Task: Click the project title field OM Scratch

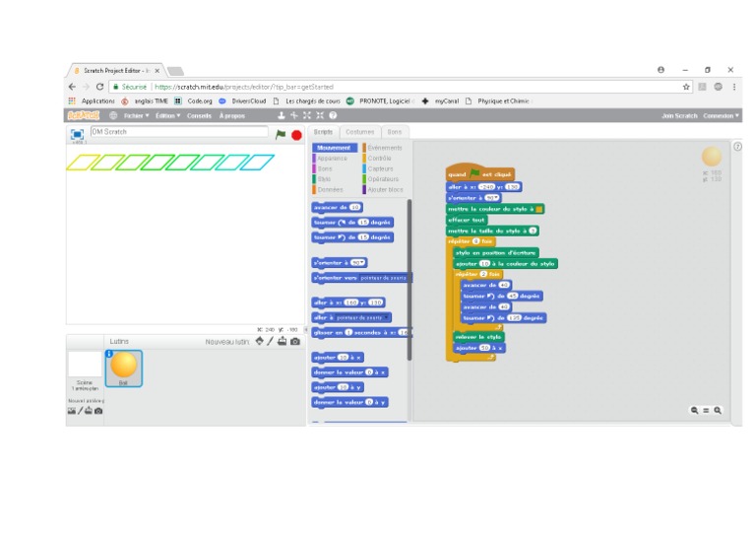Action: pyautogui.click(x=179, y=132)
